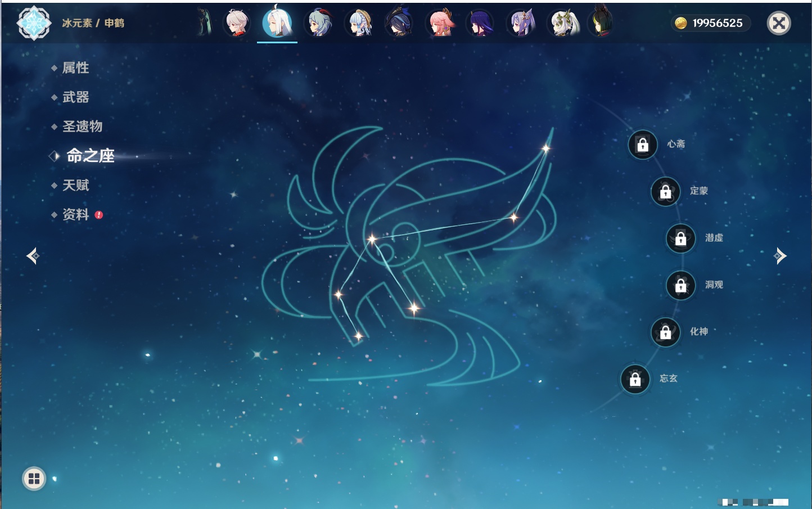The height and width of the screenshot is (509, 812).
Task: Open the locked 洞观 constellation node
Action: 681,285
